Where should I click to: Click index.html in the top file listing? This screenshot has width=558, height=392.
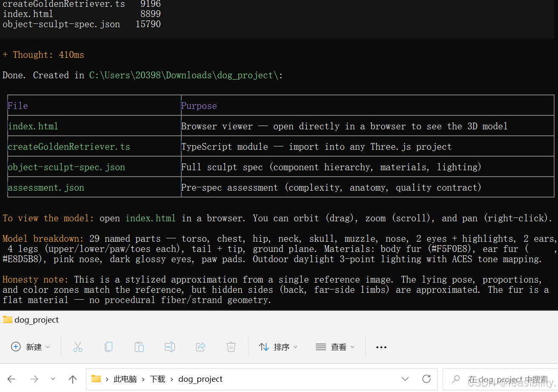pos(28,14)
